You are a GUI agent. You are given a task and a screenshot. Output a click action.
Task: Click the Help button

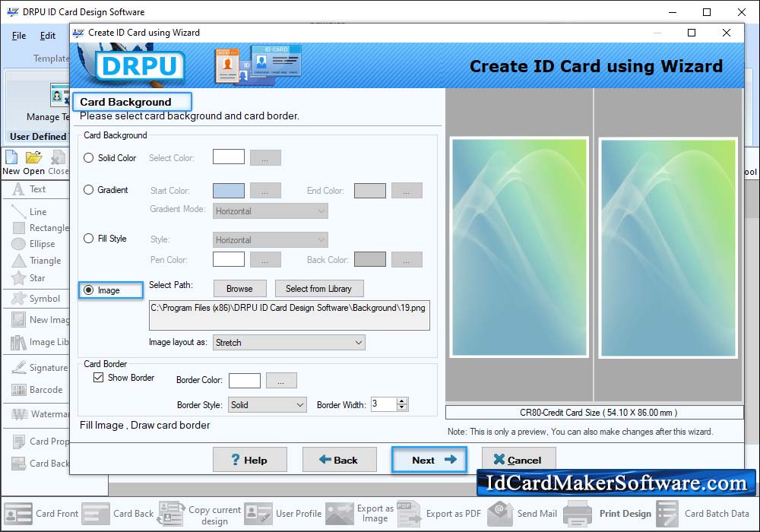(x=249, y=460)
